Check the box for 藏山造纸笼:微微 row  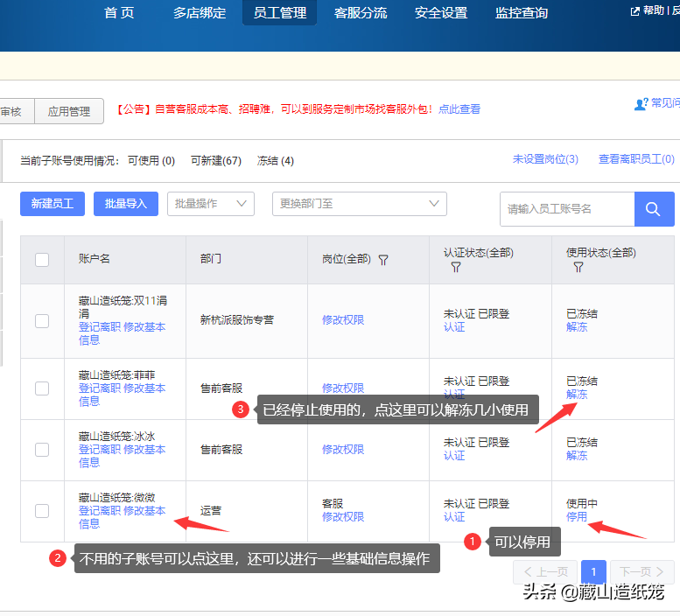click(x=42, y=511)
